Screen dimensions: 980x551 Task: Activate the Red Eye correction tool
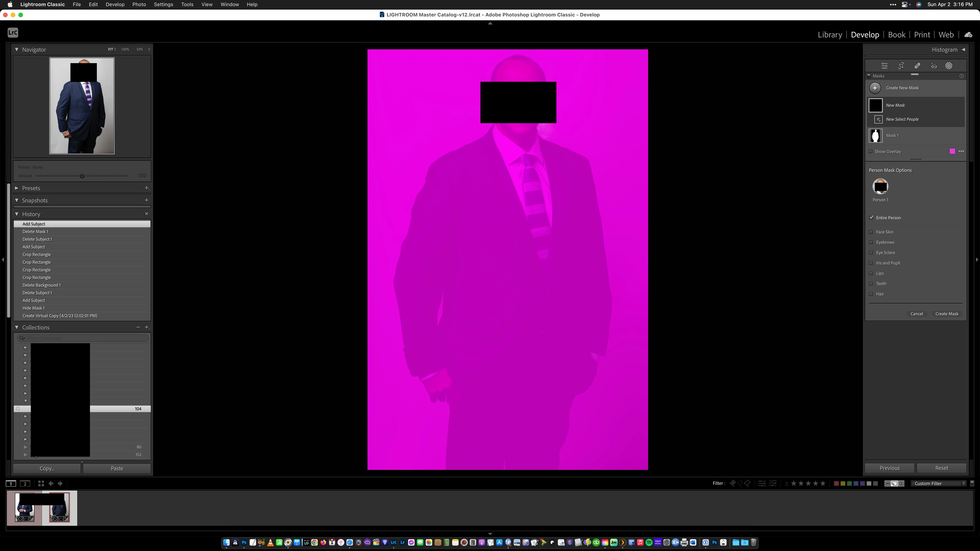[x=934, y=66]
